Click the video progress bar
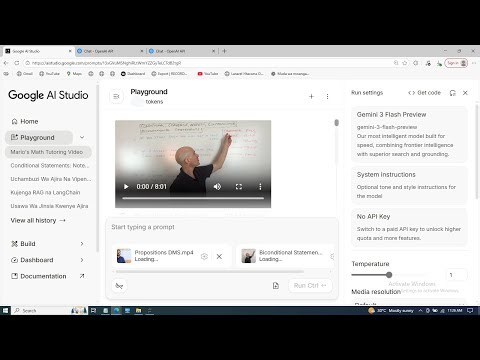 [x=193, y=198]
